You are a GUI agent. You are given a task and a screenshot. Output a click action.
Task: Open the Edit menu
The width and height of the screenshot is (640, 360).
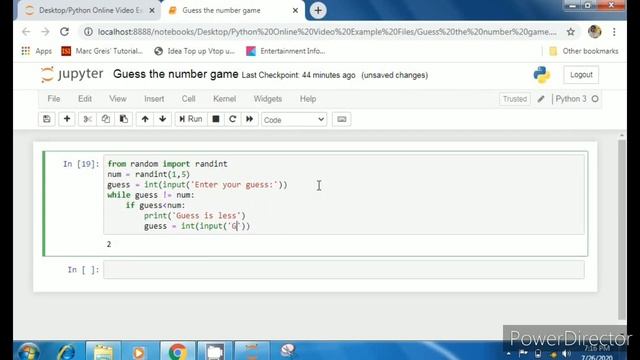point(85,99)
